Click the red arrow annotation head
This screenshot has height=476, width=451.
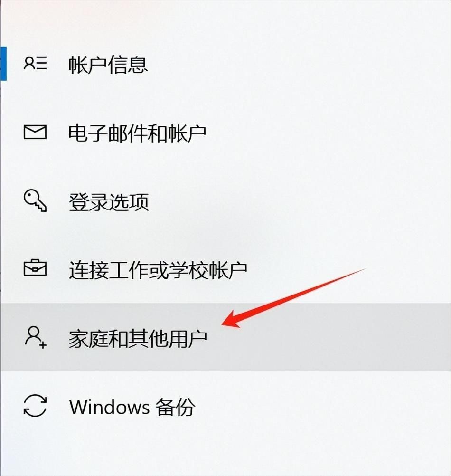(232, 320)
